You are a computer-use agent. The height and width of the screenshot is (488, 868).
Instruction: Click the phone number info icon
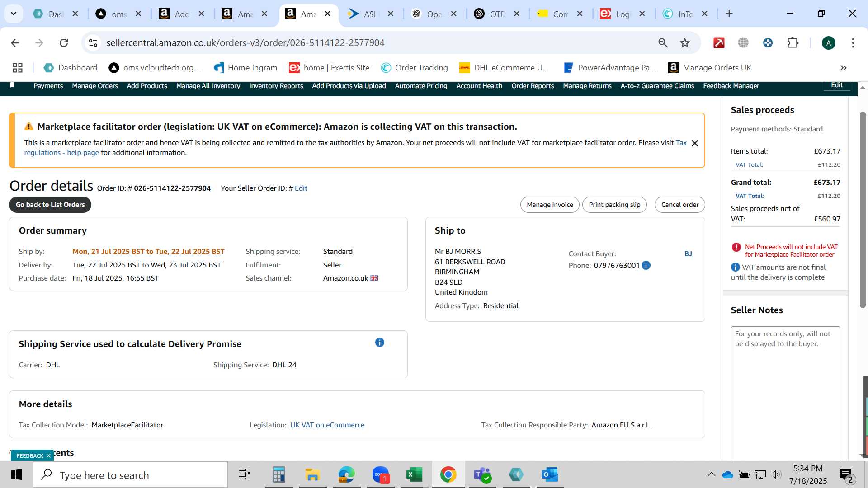[x=646, y=265]
